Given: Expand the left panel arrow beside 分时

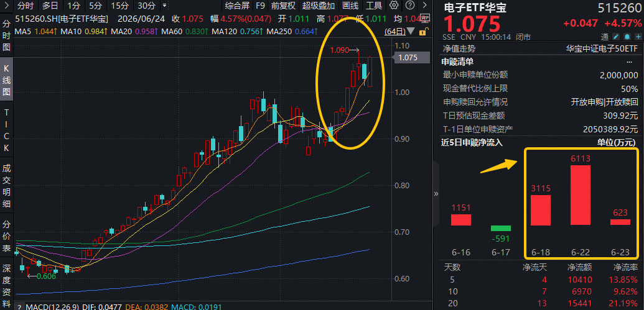Looking at the screenshot, I should point(7,6).
